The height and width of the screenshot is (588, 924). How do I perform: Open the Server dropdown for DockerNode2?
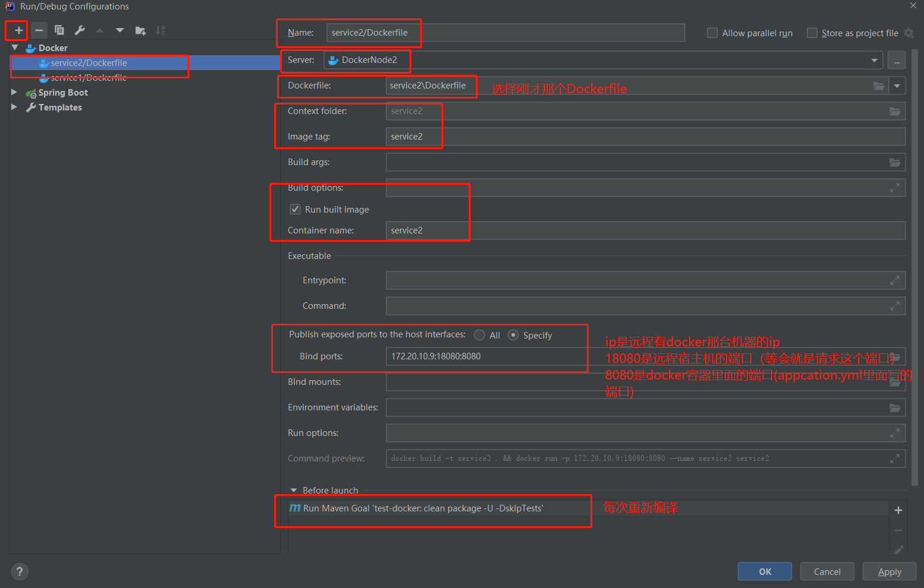[874, 60]
